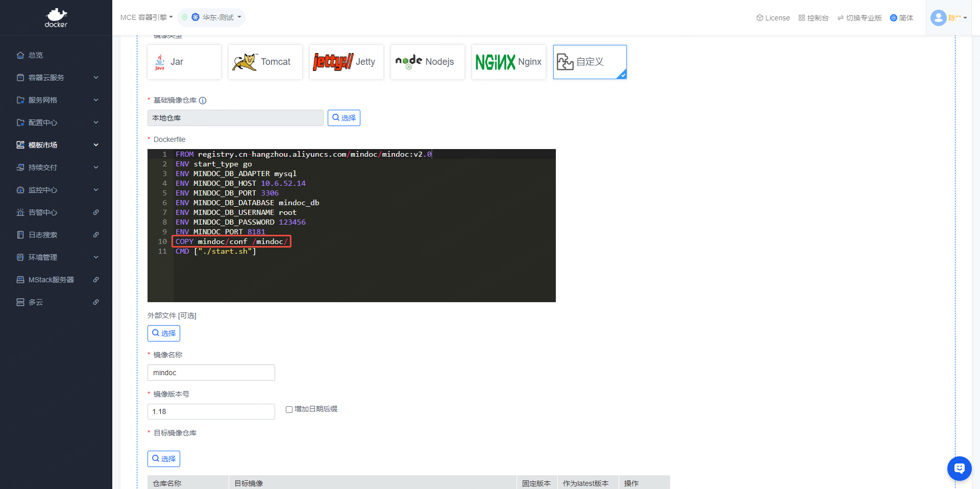Expand the 容器云服务 sidebar menu
Viewport: 980px width, 489px height.
tap(56, 78)
